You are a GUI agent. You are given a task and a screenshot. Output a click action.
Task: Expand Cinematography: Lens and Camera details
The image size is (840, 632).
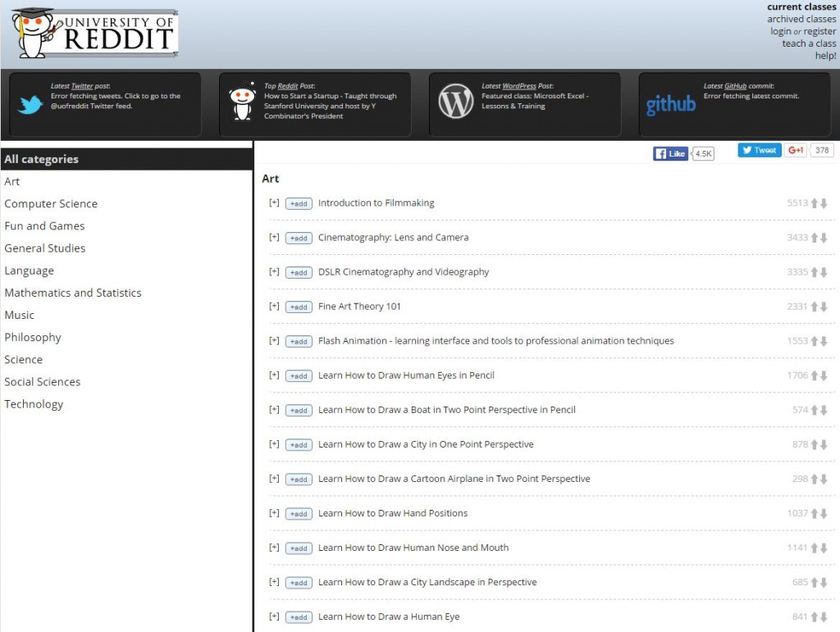[x=274, y=238]
